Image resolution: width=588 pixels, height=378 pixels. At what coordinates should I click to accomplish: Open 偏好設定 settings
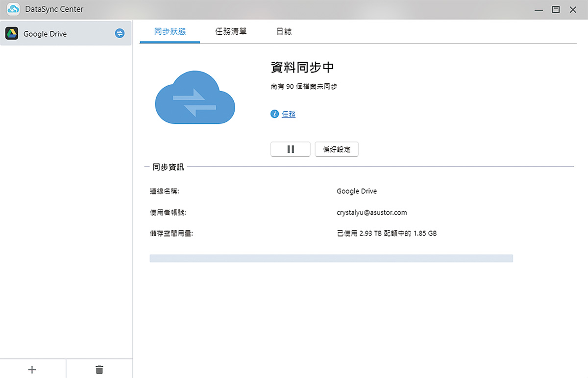pos(337,149)
